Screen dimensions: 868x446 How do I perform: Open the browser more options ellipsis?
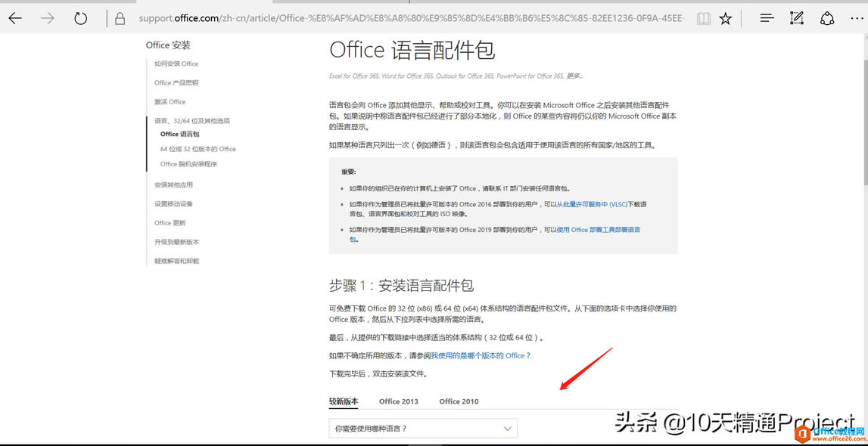(857, 19)
